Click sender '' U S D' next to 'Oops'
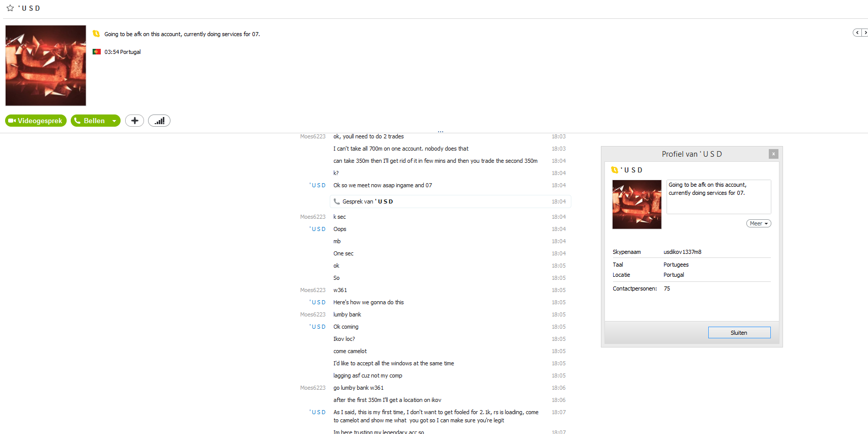 (317, 229)
